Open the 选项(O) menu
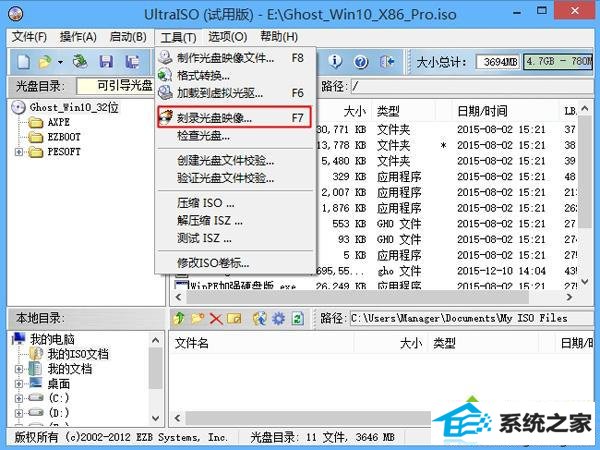 [228, 37]
